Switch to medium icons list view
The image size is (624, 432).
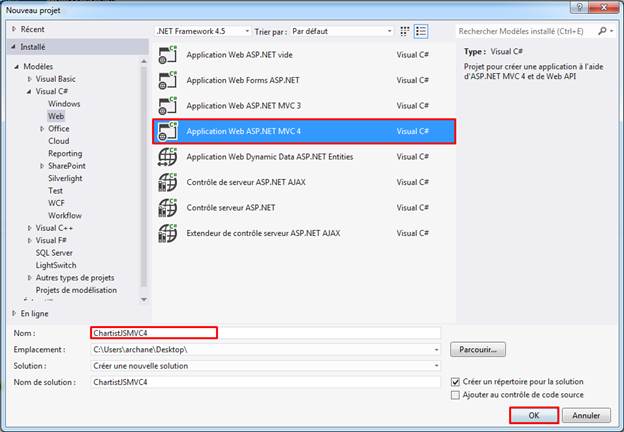coord(421,31)
